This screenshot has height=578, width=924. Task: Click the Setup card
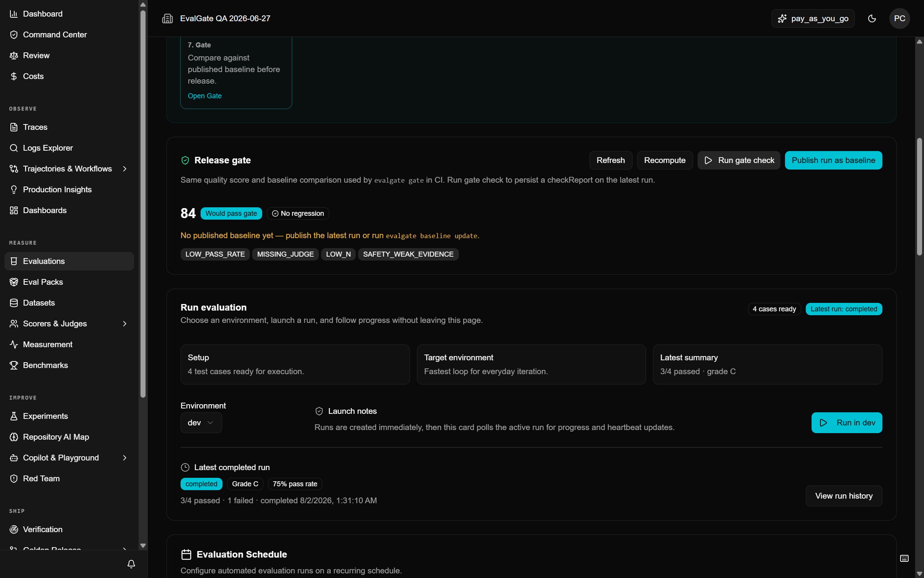coord(295,365)
